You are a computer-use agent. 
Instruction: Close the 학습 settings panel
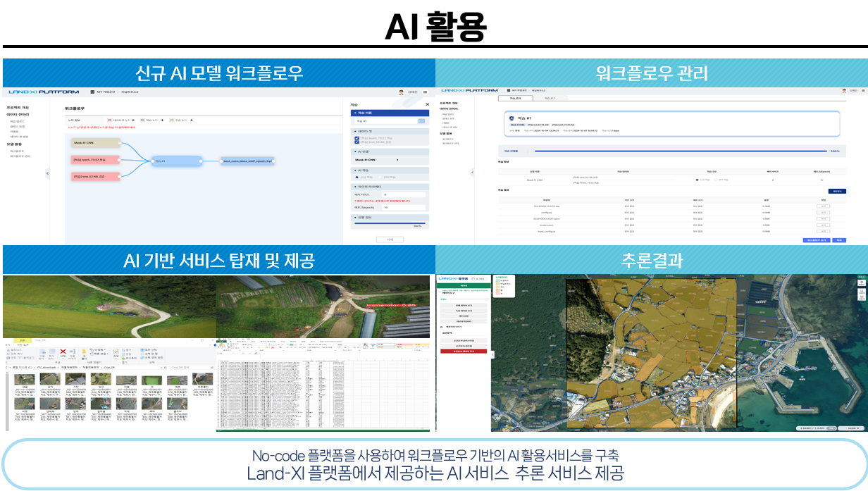click(x=427, y=104)
